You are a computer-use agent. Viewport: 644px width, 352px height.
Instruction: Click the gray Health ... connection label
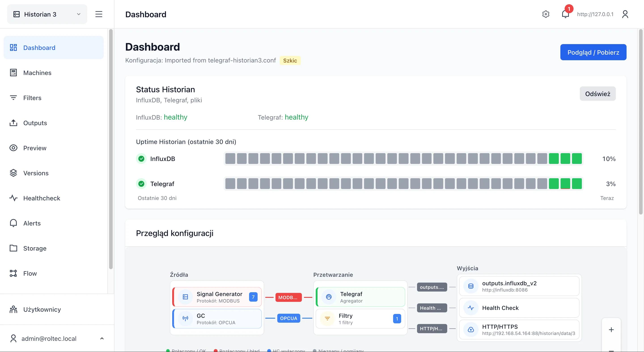coord(432,308)
